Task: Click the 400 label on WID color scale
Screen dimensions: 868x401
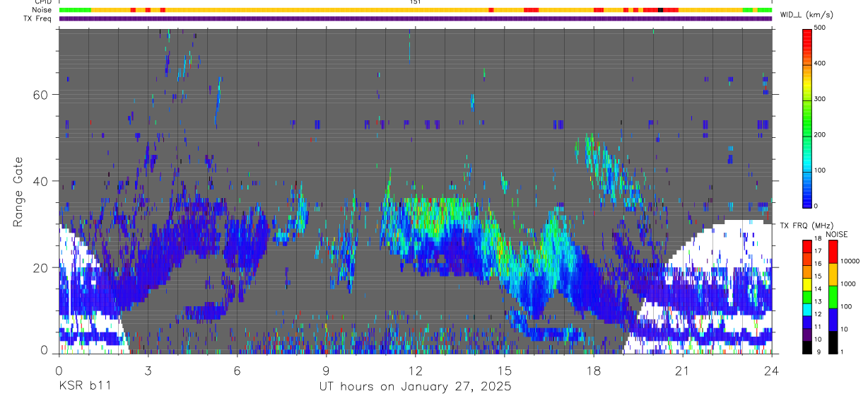Action: pos(821,64)
